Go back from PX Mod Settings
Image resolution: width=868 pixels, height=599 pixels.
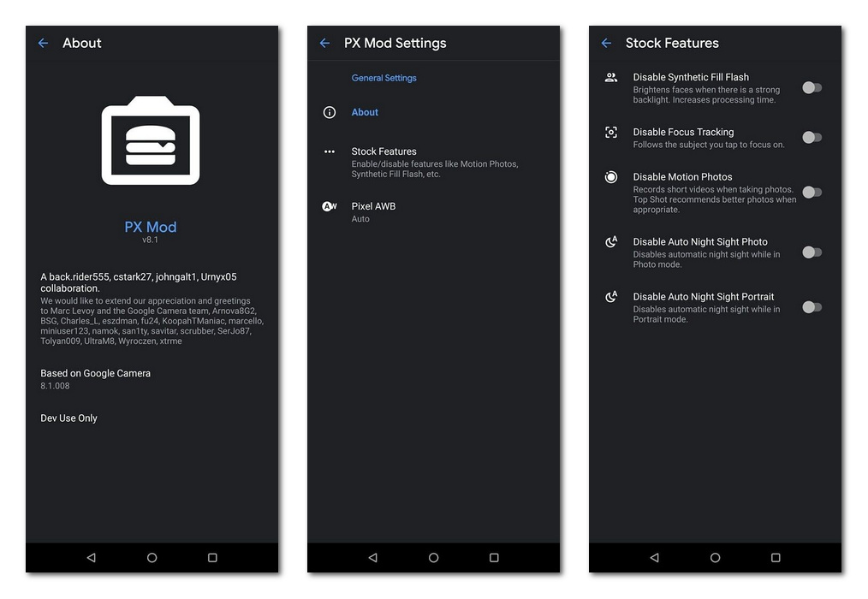click(324, 43)
